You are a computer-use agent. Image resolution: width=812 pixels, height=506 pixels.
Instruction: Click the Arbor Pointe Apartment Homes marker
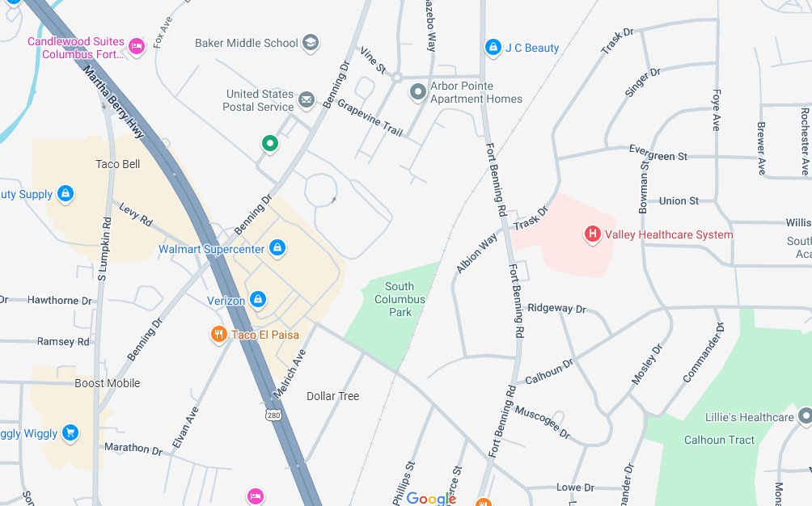(418, 92)
